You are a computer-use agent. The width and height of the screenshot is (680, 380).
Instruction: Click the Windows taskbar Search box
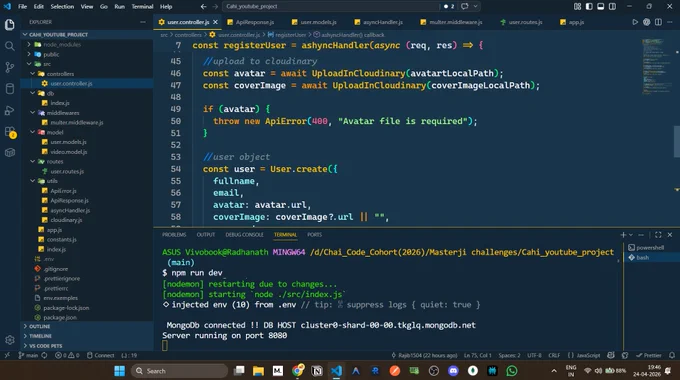(180, 371)
